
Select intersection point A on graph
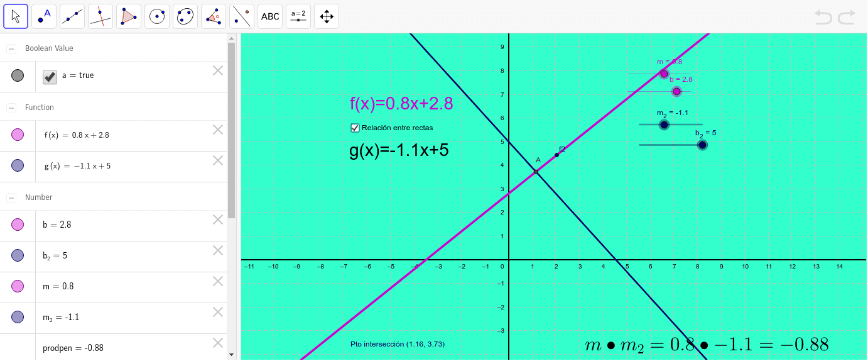[536, 172]
